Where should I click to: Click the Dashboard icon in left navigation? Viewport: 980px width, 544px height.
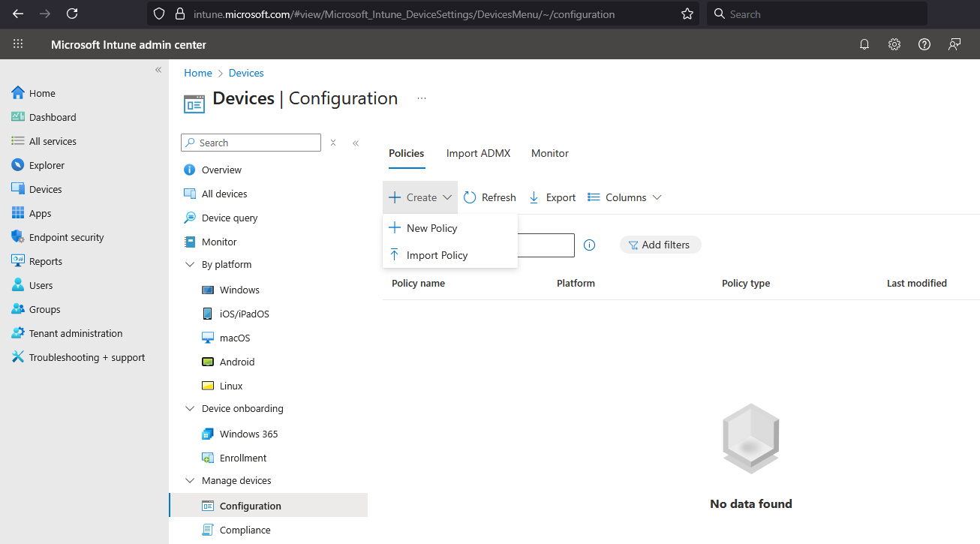(18, 117)
